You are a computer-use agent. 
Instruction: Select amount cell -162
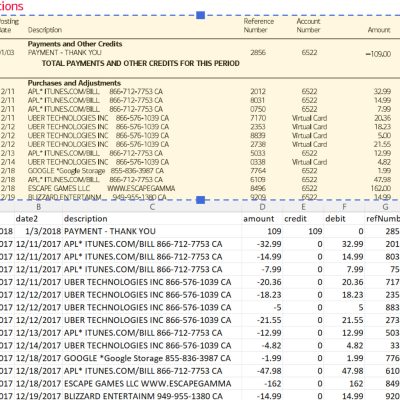[262, 383]
